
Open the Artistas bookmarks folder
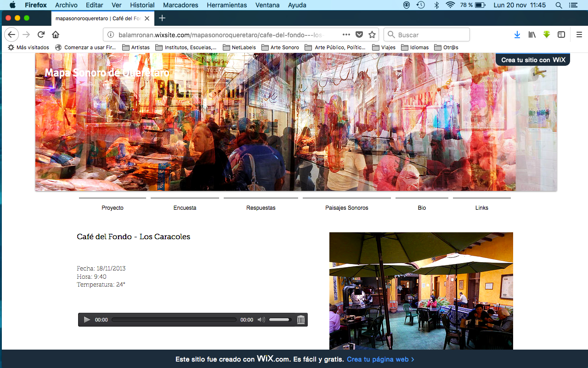tap(136, 47)
